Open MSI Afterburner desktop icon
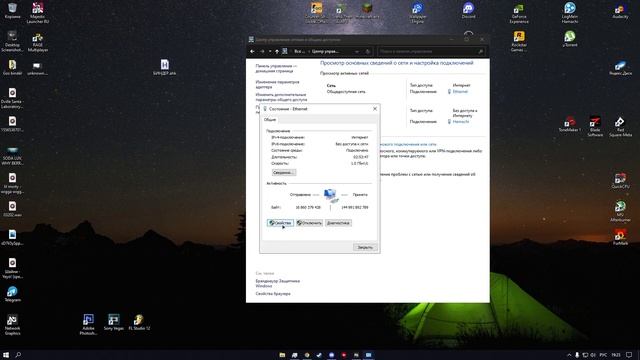 620,211
